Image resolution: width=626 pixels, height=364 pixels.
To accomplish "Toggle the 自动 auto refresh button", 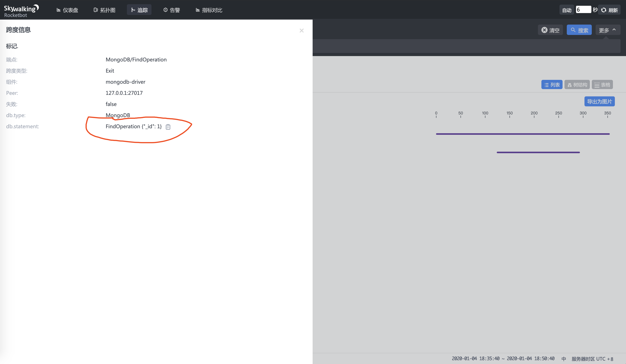I will 566,10.
